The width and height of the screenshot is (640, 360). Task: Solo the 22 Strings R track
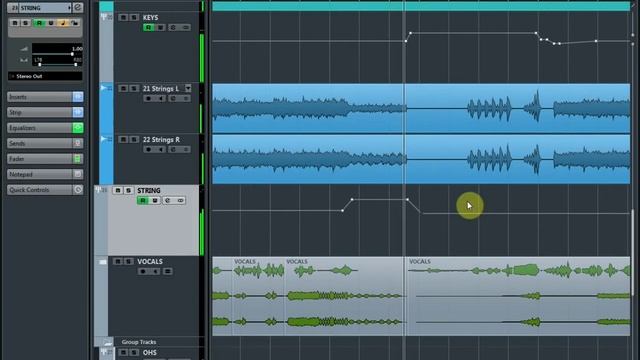[x=134, y=140]
